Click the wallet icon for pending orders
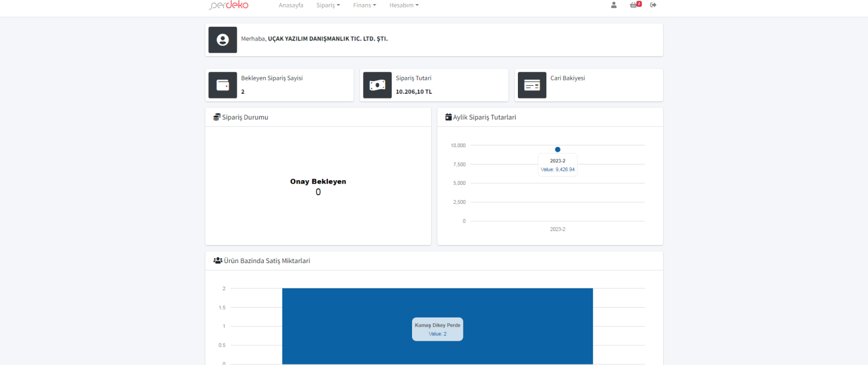Image resolution: width=868 pixels, height=365 pixels. tap(223, 85)
